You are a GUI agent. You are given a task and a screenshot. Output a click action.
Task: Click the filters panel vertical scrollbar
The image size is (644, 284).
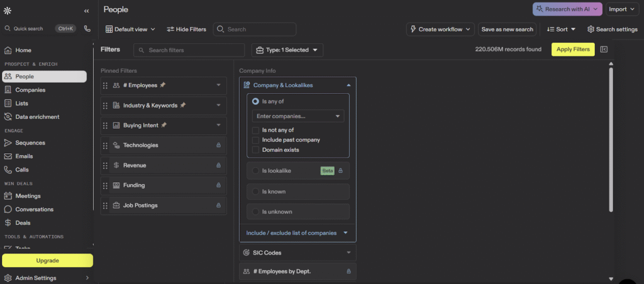point(611,138)
